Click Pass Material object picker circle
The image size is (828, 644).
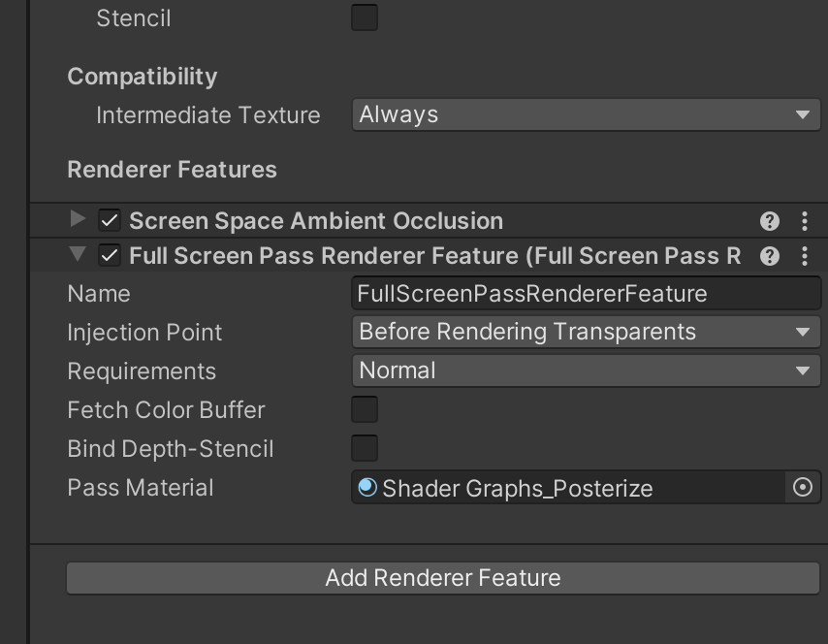(x=803, y=488)
